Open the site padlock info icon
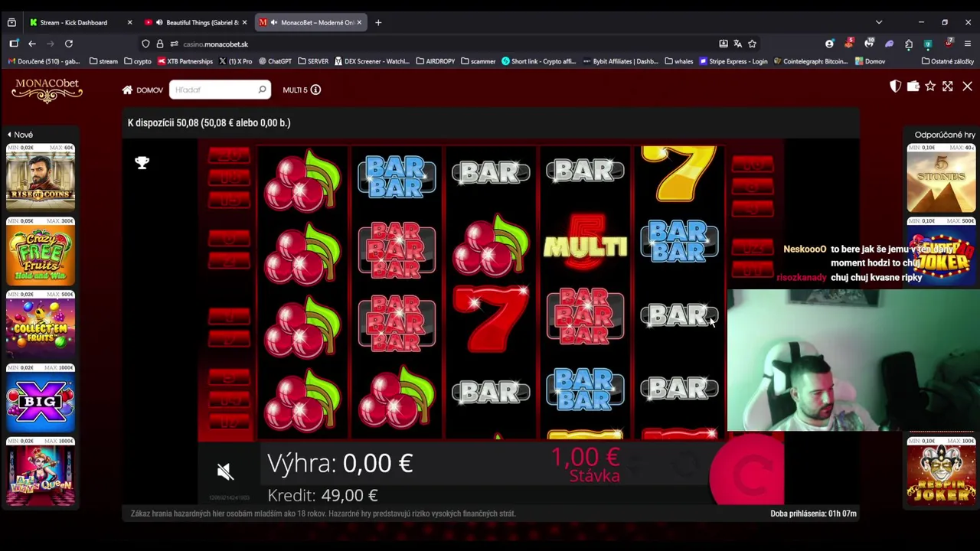The image size is (980, 551). coord(160,44)
